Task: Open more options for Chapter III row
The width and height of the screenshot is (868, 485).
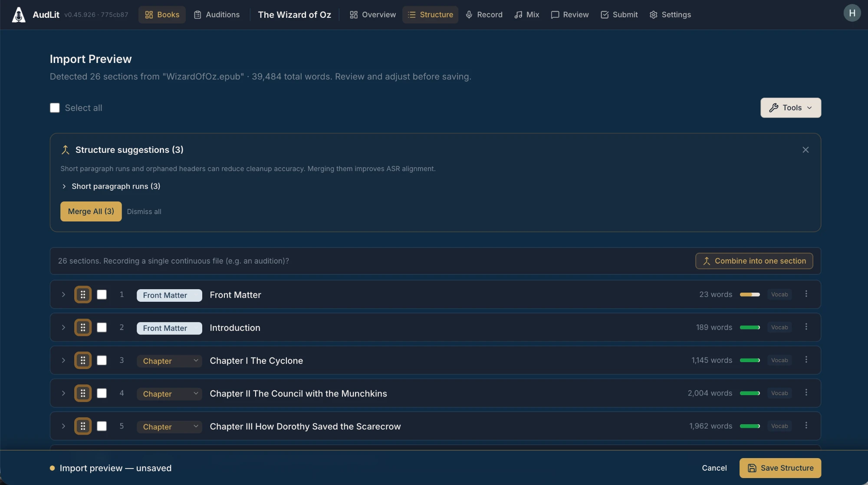Action: click(806, 426)
